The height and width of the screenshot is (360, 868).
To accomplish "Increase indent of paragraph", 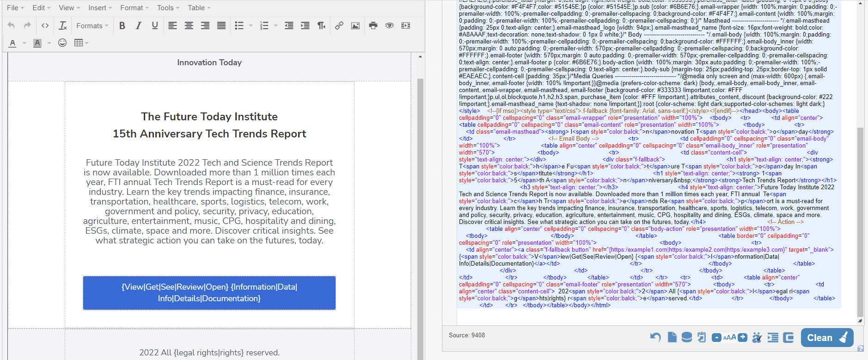I will 305,25.
